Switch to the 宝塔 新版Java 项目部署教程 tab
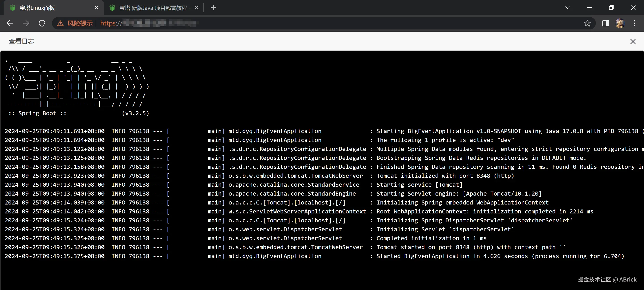The image size is (644, 290). [x=153, y=8]
